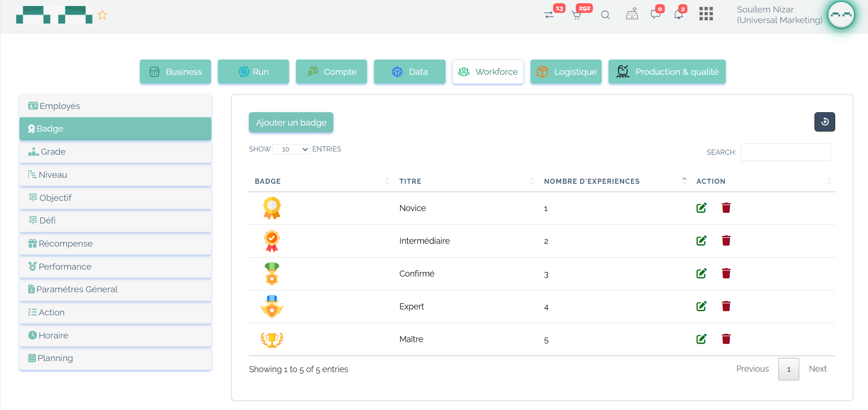Open the apps grid menu
The image size is (868, 410).
(706, 14)
